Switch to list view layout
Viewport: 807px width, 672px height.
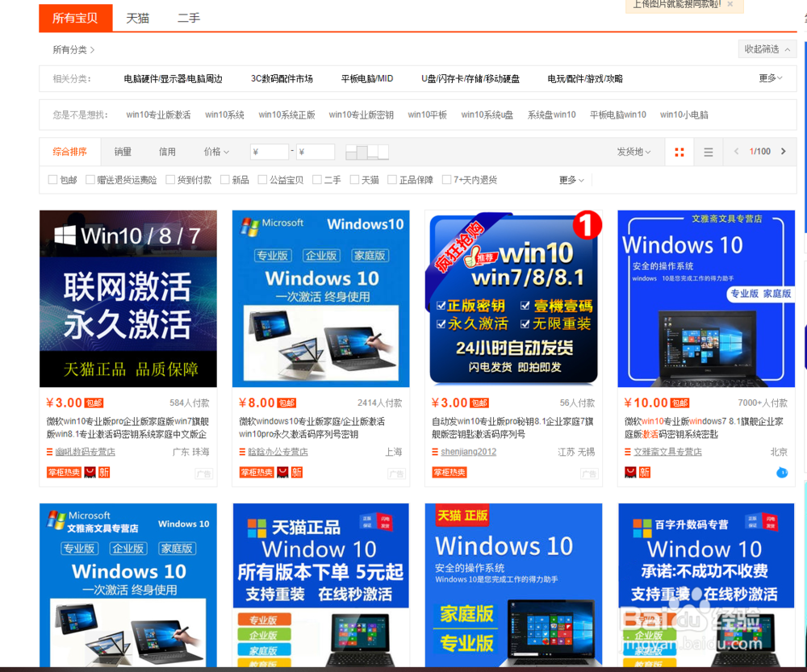[708, 152]
